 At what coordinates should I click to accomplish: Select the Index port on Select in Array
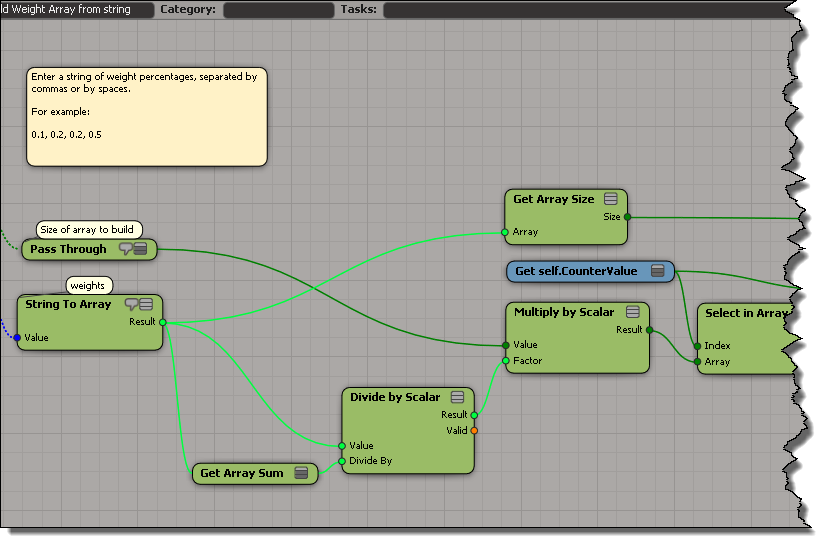[697, 346]
